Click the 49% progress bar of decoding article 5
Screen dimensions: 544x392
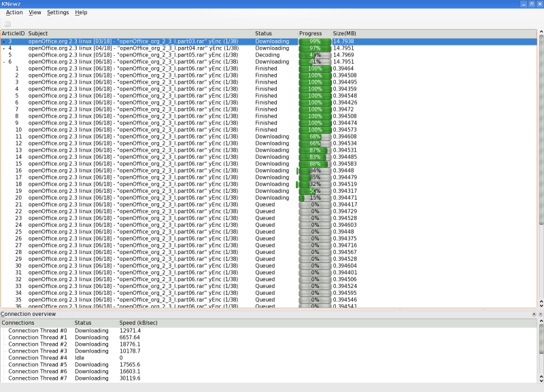click(315, 55)
